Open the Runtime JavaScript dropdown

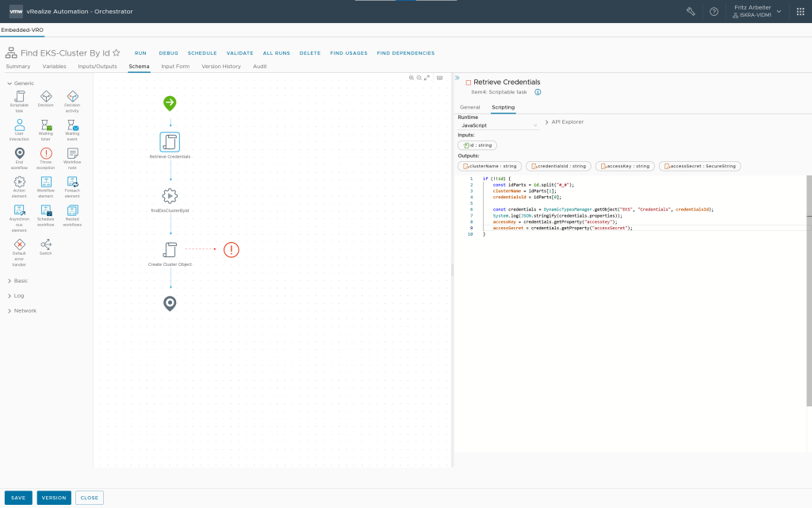click(x=498, y=125)
